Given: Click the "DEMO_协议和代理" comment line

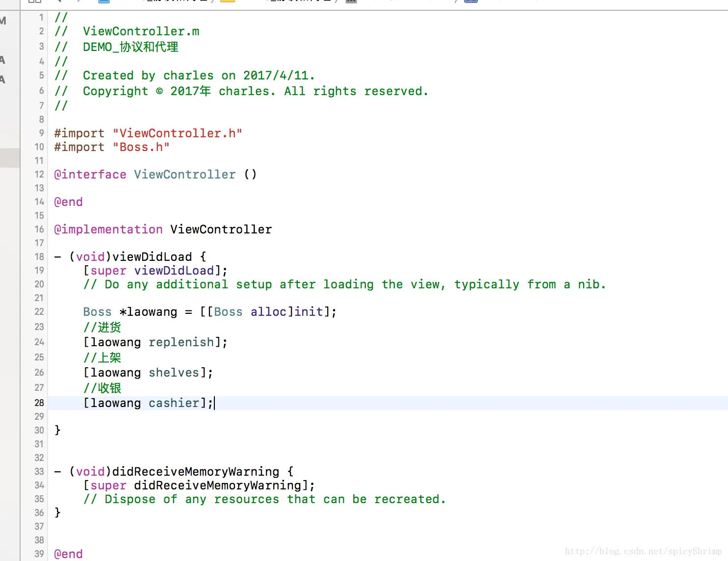Looking at the screenshot, I should click(x=116, y=47).
